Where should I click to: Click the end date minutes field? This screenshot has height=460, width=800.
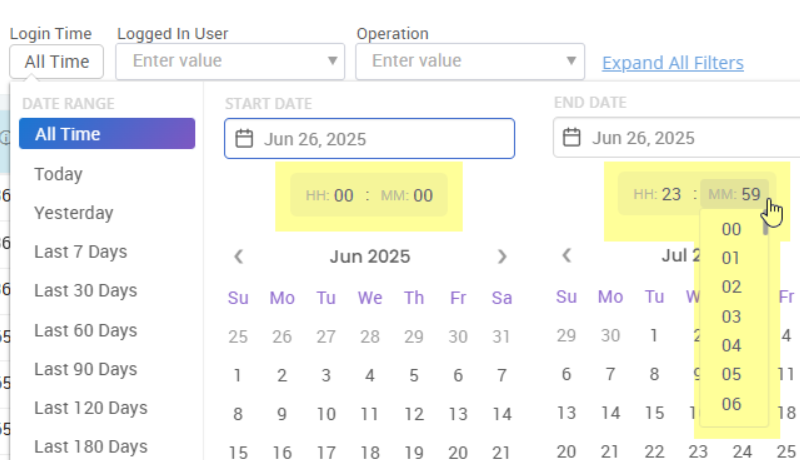[750, 195]
